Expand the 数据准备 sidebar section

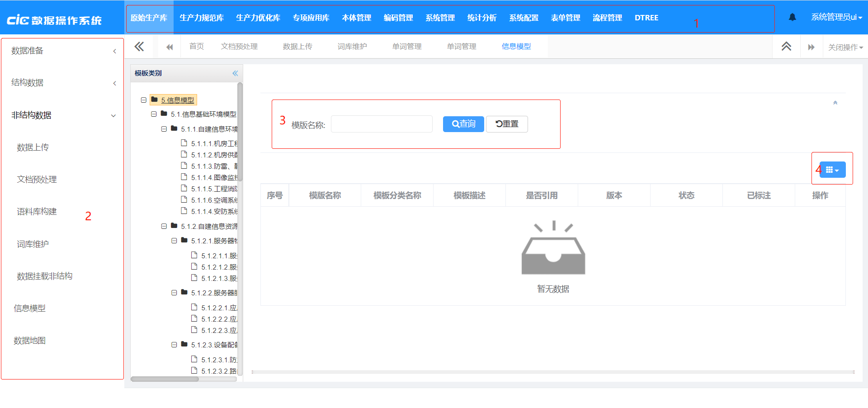point(62,51)
